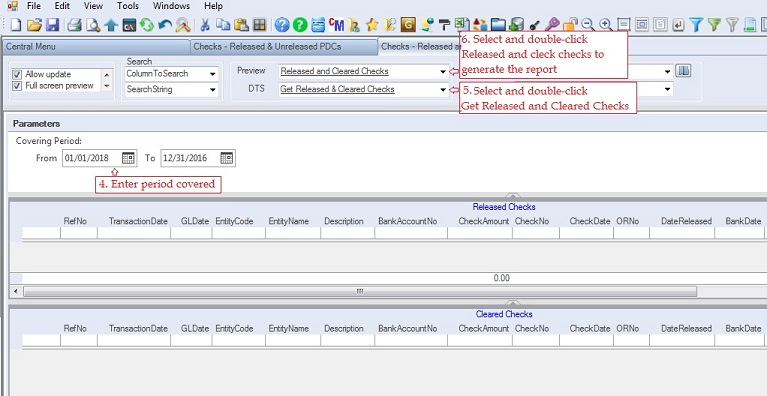
Task: Click the zoom in magnifier icon
Action: (606, 24)
